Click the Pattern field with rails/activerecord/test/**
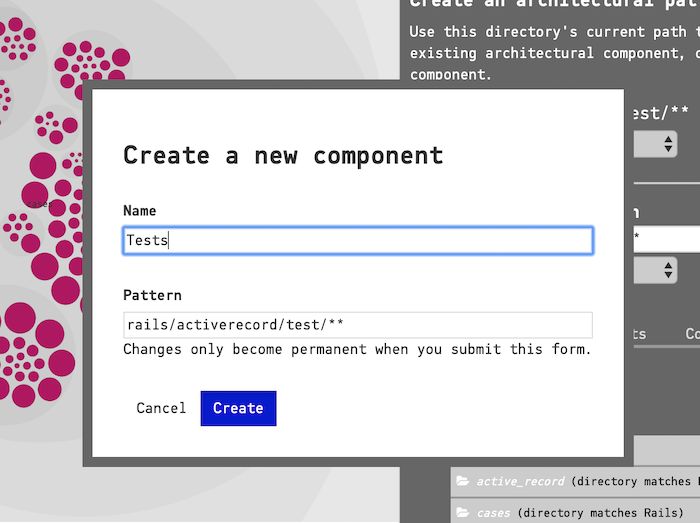 pyautogui.click(x=358, y=325)
